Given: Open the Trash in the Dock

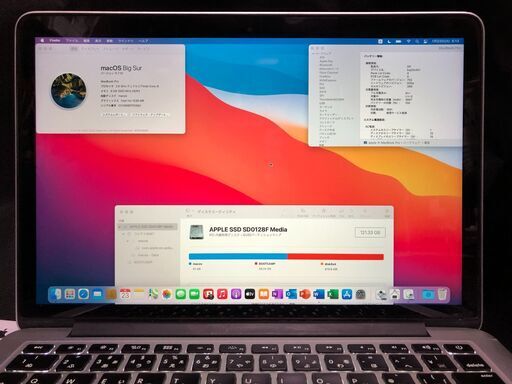Looking at the screenshot, I should tap(442, 294).
